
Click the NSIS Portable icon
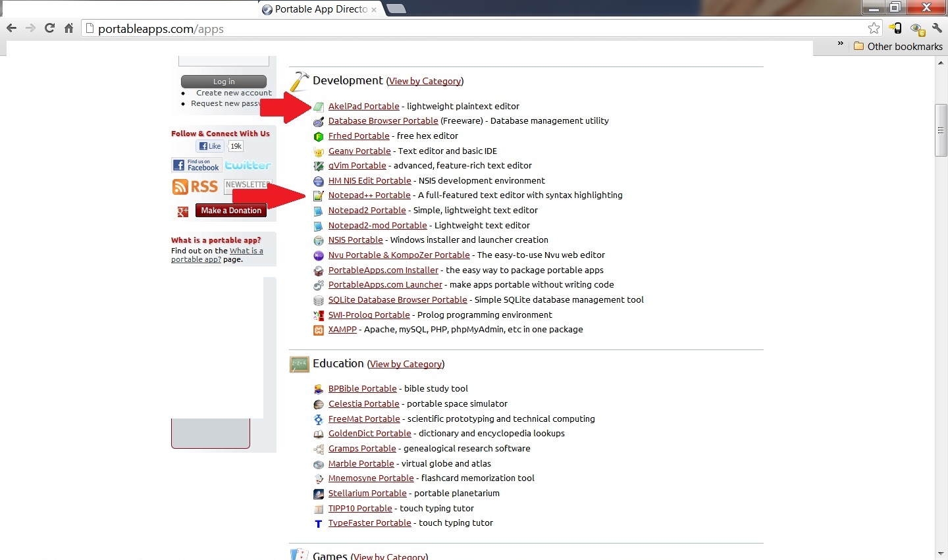pos(319,241)
